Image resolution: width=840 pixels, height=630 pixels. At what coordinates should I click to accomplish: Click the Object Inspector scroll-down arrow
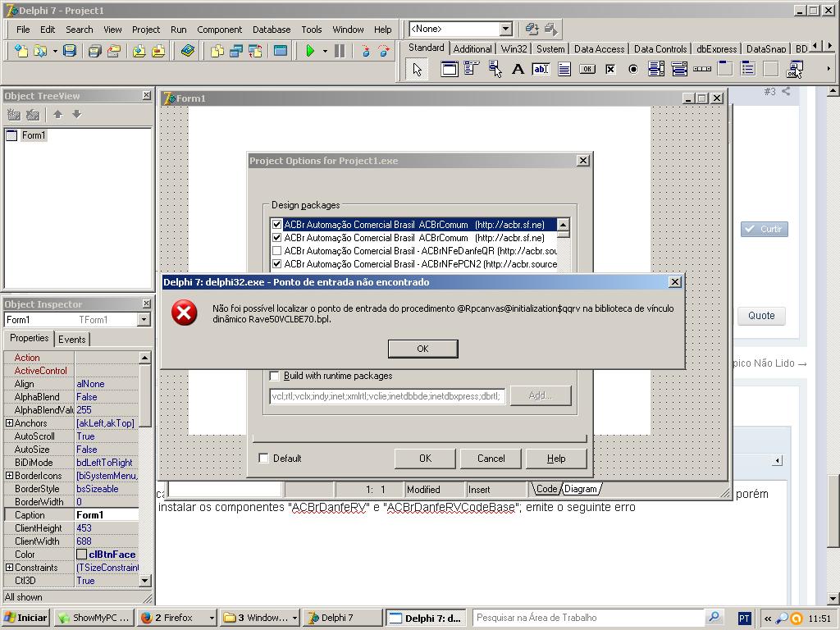[145, 581]
